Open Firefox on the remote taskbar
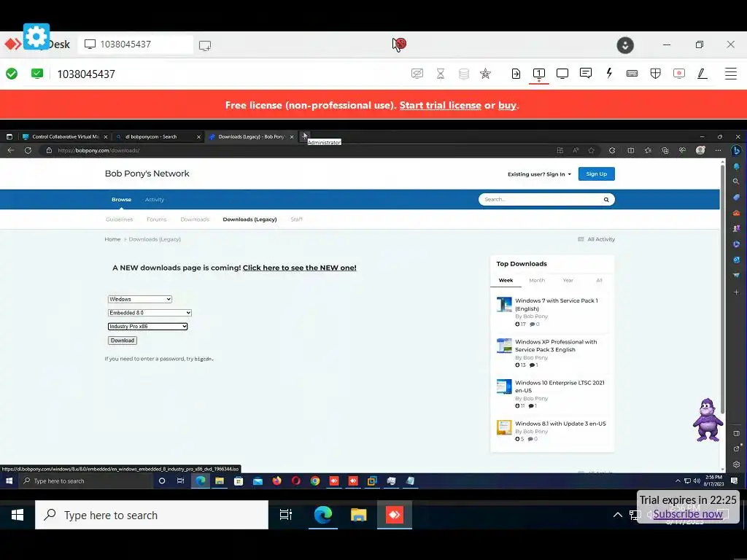The height and width of the screenshot is (560, 747). [276, 481]
